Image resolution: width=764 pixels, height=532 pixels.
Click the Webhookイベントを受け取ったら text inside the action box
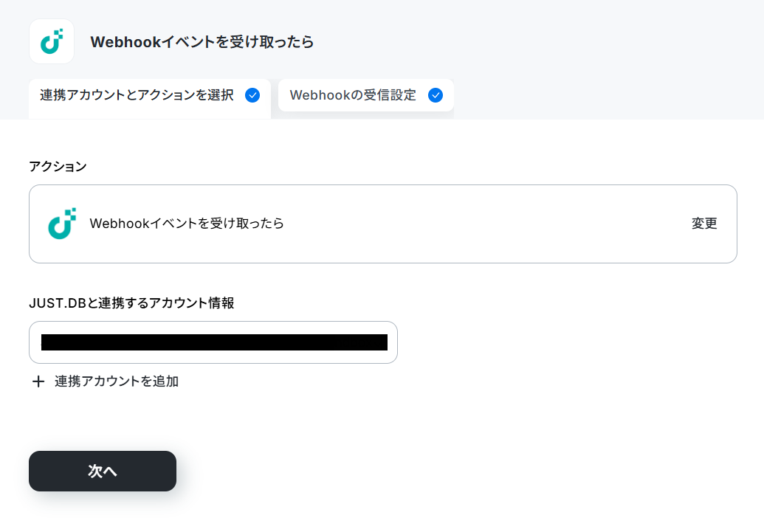tap(187, 223)
